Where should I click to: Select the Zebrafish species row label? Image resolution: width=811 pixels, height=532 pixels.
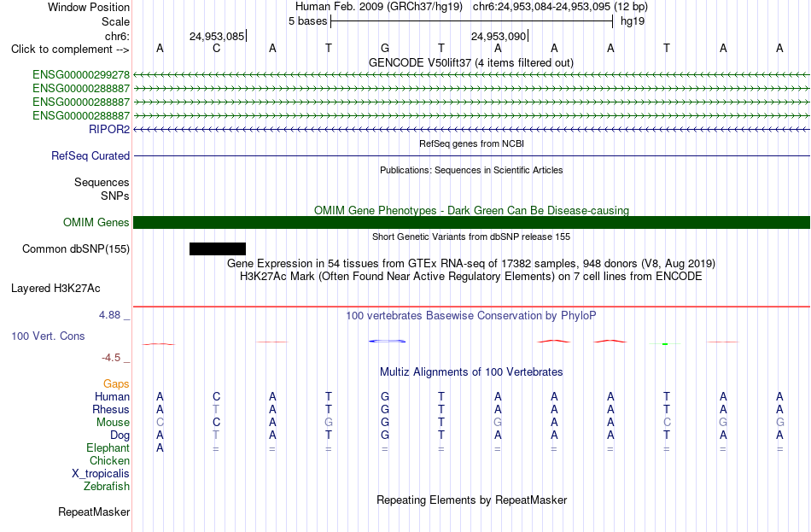point(107,487)
